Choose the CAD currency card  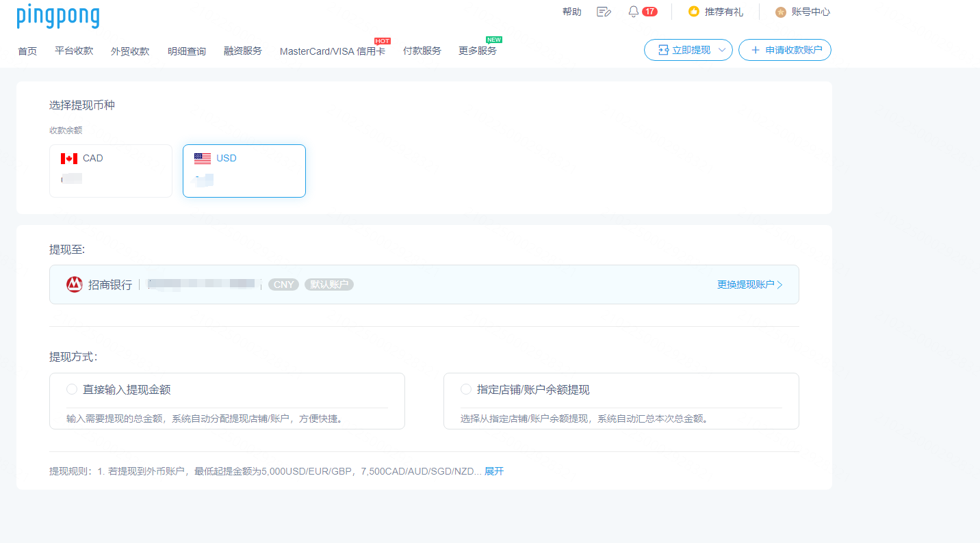click(x=111, y=171)
